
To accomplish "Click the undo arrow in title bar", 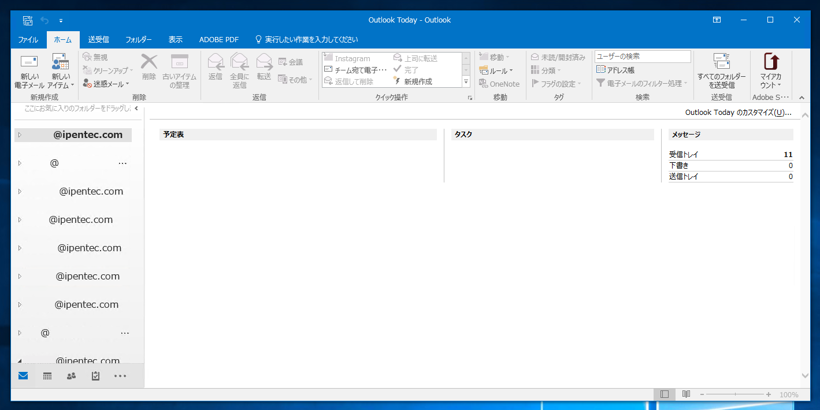I will click(44, 20).
